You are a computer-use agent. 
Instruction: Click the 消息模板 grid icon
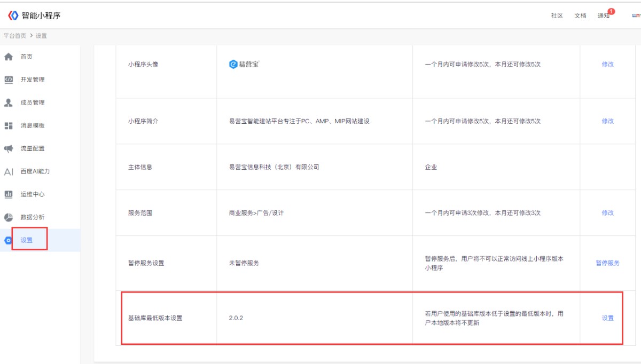[9, 125]
